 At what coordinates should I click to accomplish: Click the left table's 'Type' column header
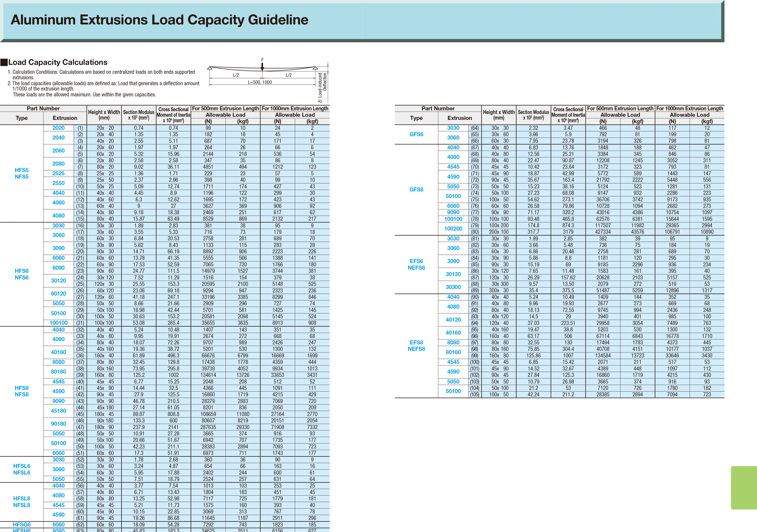pyautogui.click(x=22, y=118)
